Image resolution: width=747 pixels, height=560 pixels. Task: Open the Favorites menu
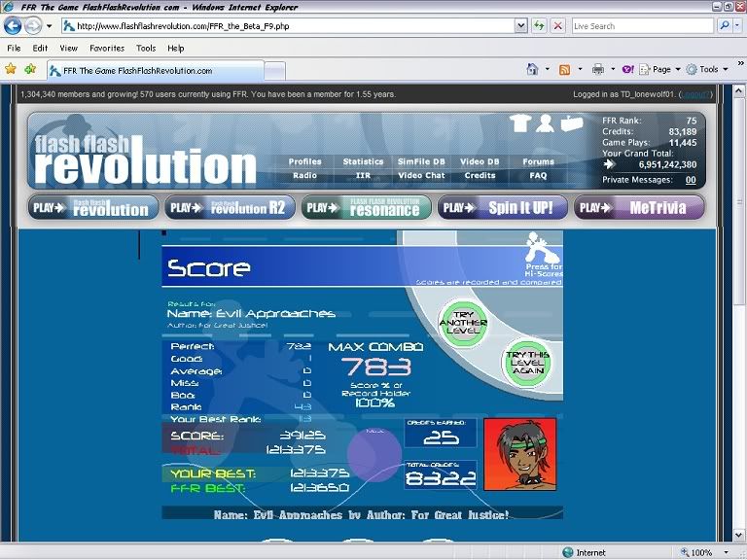(107, 48)
